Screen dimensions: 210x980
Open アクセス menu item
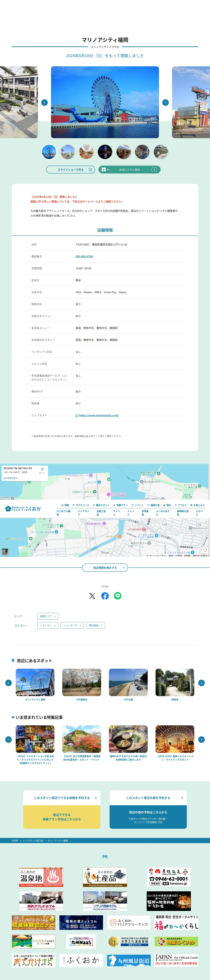tap(181, 505)
